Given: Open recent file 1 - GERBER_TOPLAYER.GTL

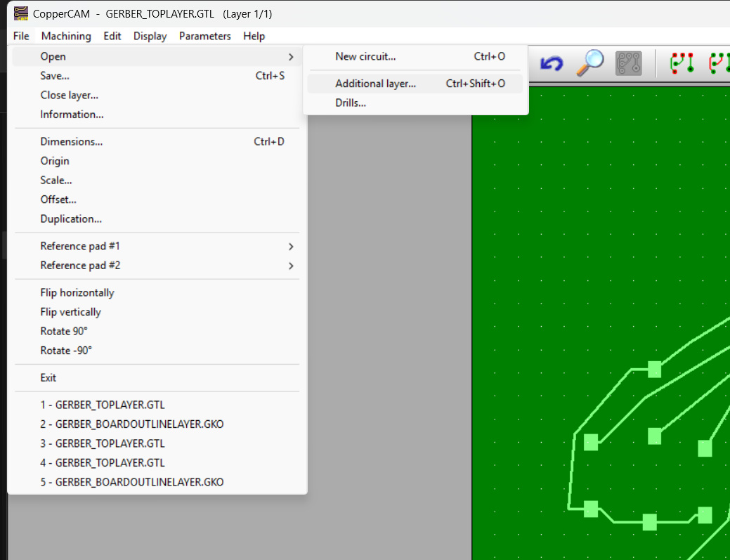Looking at the screenshot, I should point(157,405).
